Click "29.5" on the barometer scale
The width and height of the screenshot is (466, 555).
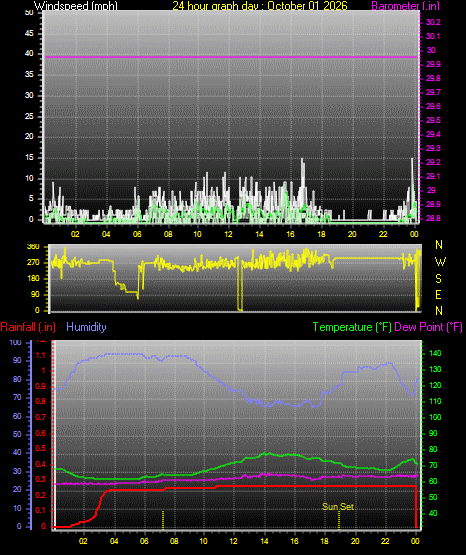coord(433,120)
